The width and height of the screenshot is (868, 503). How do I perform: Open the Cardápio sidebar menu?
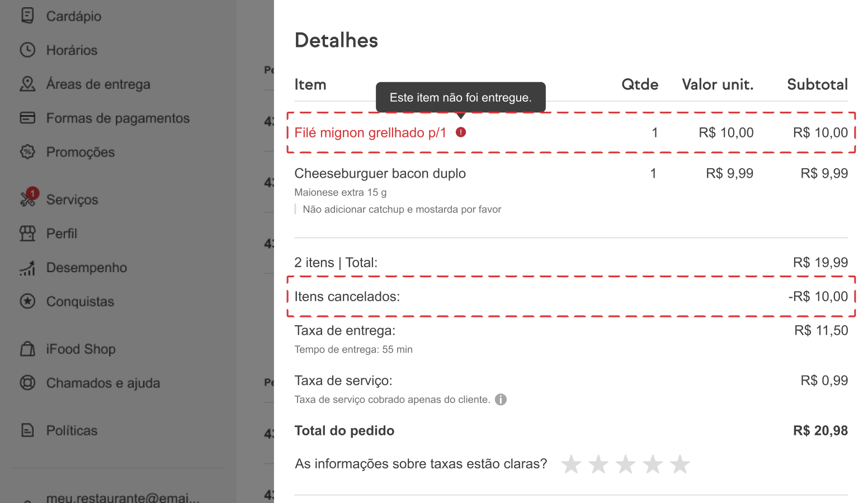[74, 16]
